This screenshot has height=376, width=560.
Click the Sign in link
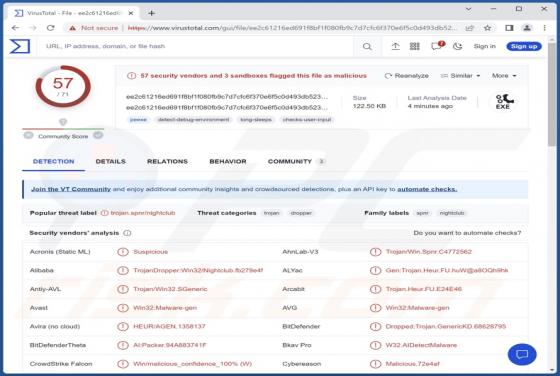point(484,46)
